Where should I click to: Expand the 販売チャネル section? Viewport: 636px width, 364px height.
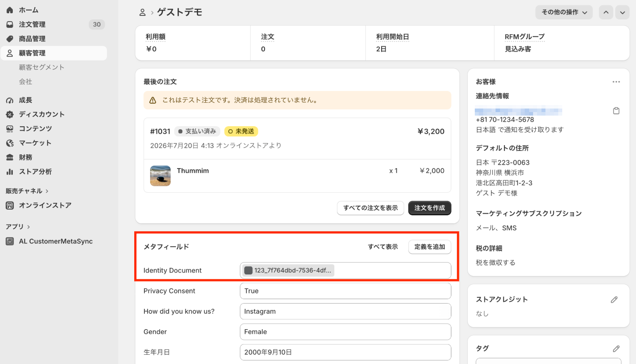click(x=27, y=191)
